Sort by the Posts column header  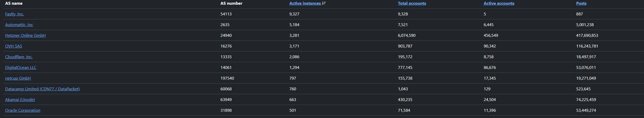[x=581, y=3]
